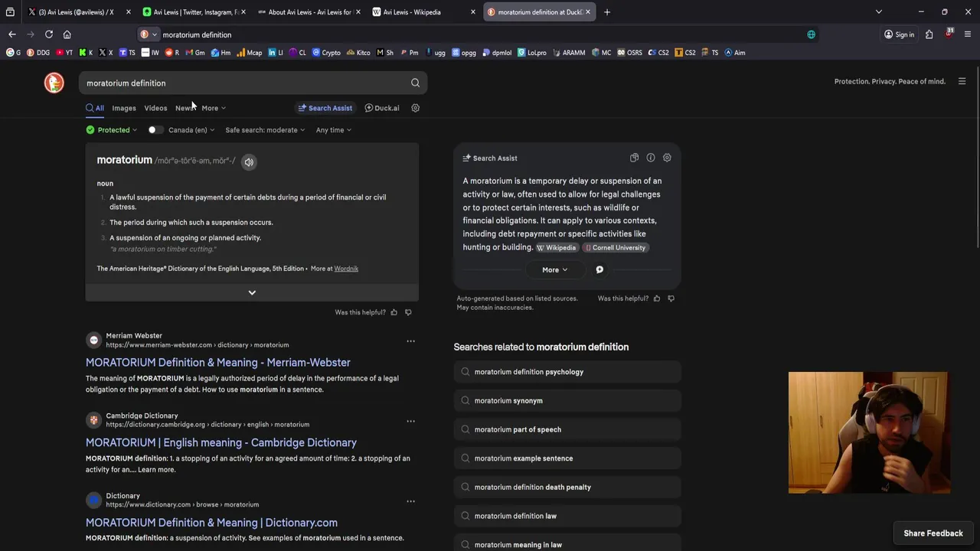Click the magnifier search button in search box
This screenshot has width=980, height=551.
click(415, 83)
